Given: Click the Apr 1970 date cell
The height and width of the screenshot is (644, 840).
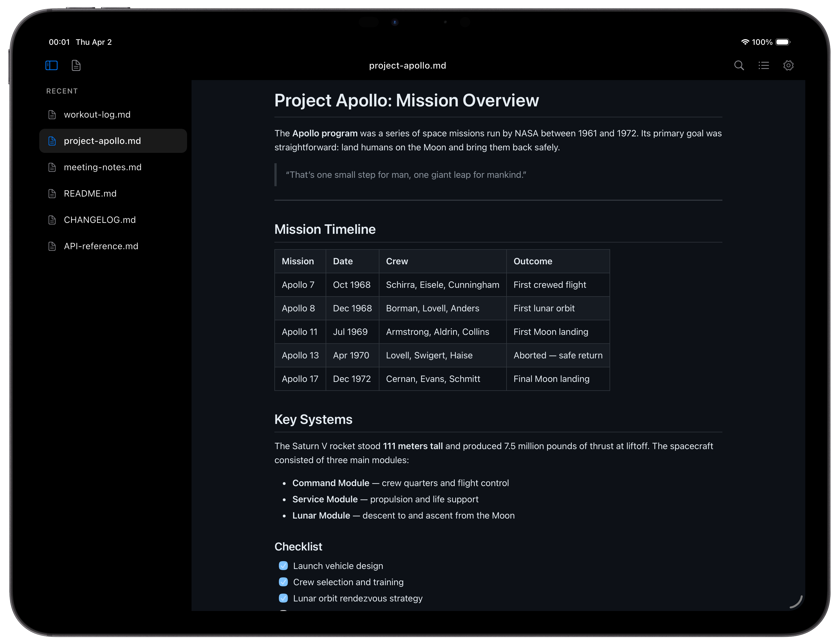Looking at the screenshot, I should coord(352,355).
